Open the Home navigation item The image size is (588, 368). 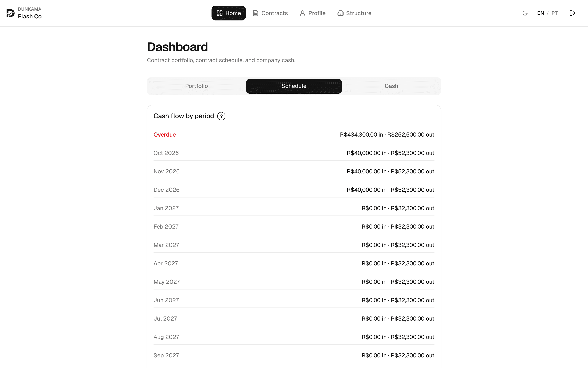point(228,13)
